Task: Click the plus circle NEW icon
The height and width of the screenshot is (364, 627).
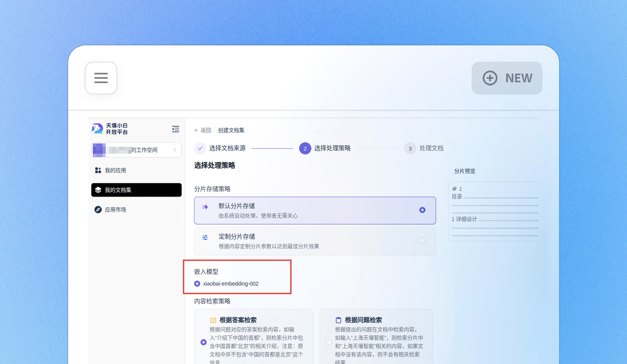Action: pos(490,78)
